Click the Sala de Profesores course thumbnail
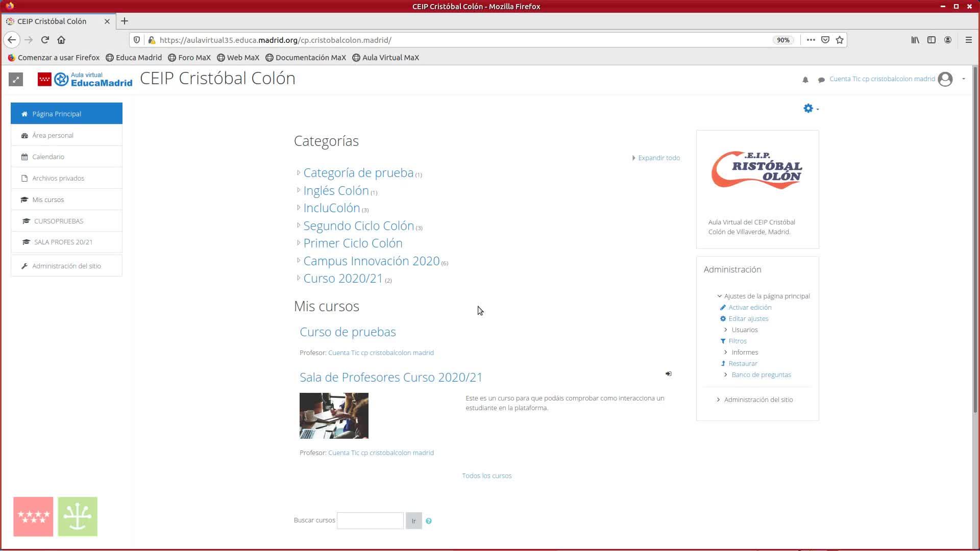Screen dimensions: 980x551 click(334, 416)
